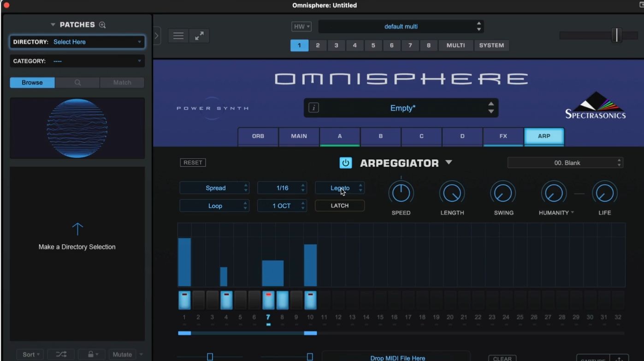644x361 pixels.
Task: Open the 1 OCT octave range dropdown
Action: 282,206
